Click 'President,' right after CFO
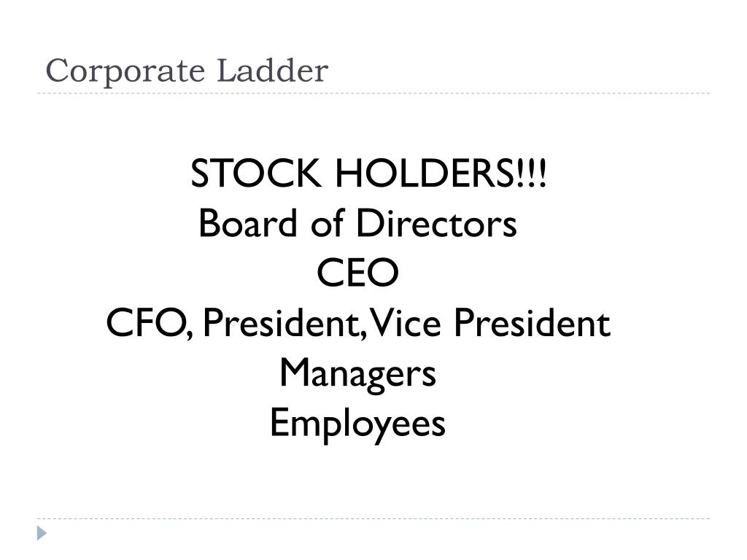Viewport: 747px width, 560px height. 285,323
